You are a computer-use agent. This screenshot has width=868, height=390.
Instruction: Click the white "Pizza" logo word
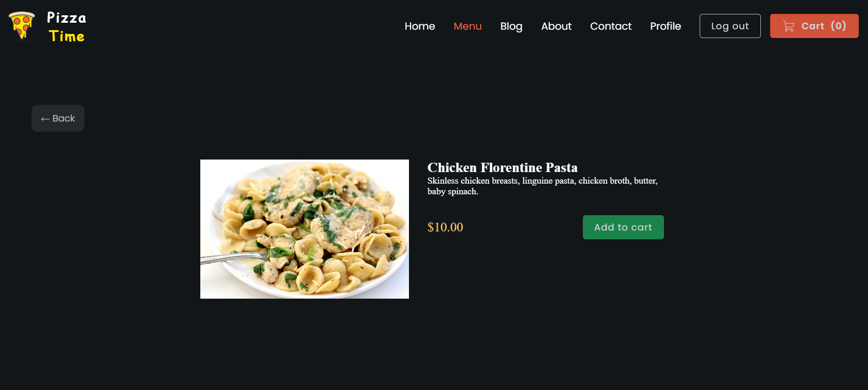pyautogui.click(x=66, y=18)
